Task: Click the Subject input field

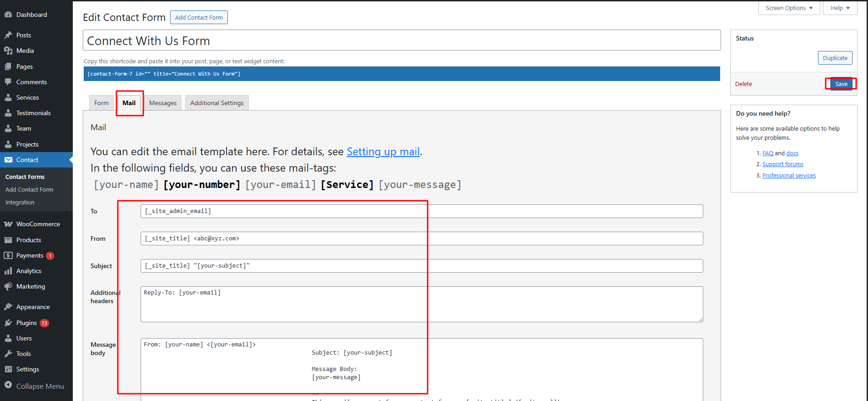Action: (422, 266)
